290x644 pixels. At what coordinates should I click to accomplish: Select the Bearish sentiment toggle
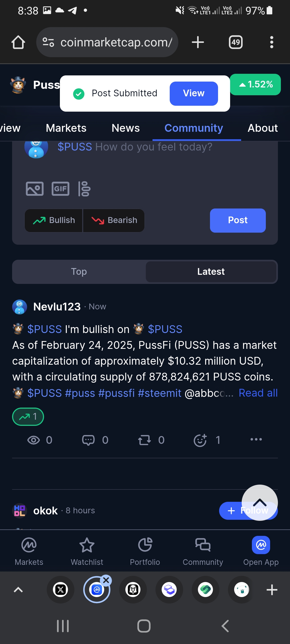pos(114,220)
